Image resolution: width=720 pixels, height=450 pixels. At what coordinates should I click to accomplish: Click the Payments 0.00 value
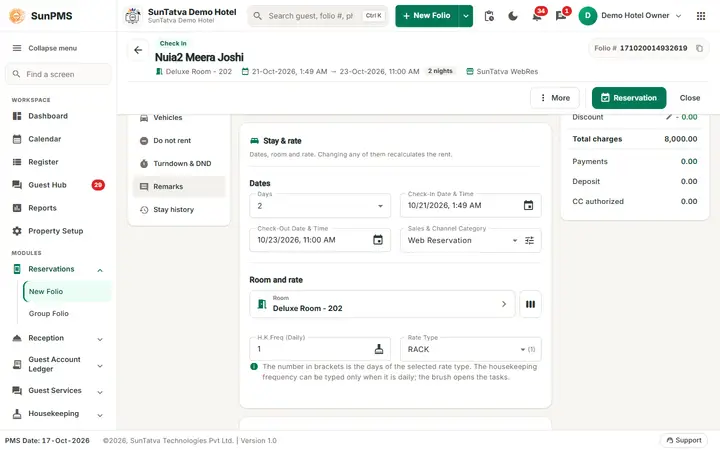[x=689, y=162]
